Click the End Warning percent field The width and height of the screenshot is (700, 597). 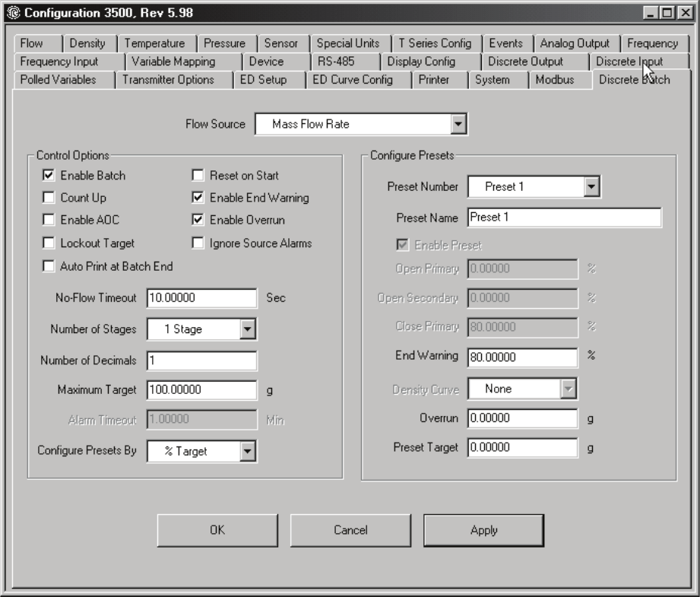[522, 357]
